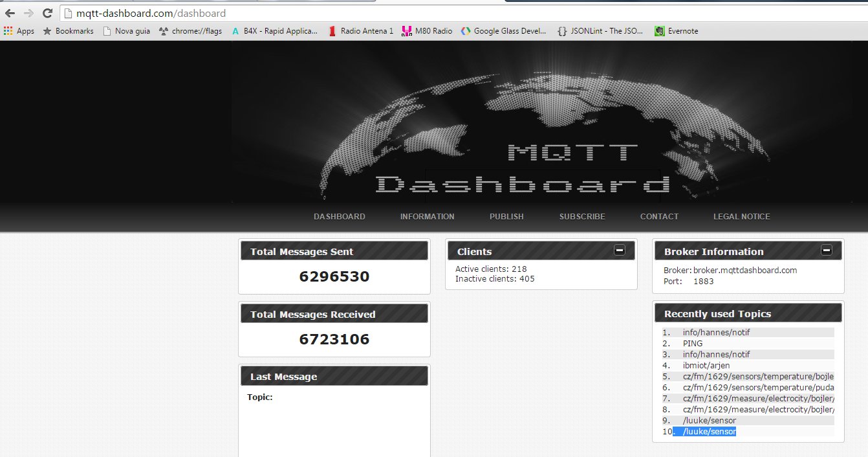Open the JSONLint bookmark
868x457 pixels.
click(x=600, y=30)
